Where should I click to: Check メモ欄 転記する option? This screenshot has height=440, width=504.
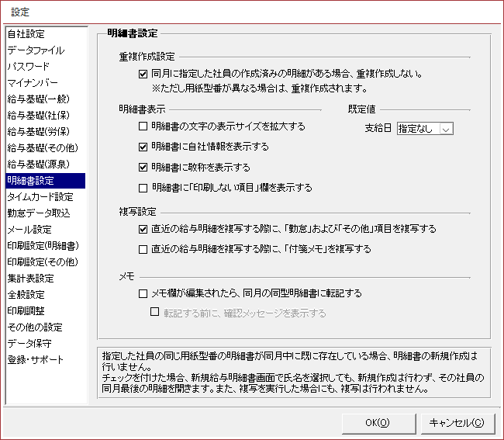[143, 294]
